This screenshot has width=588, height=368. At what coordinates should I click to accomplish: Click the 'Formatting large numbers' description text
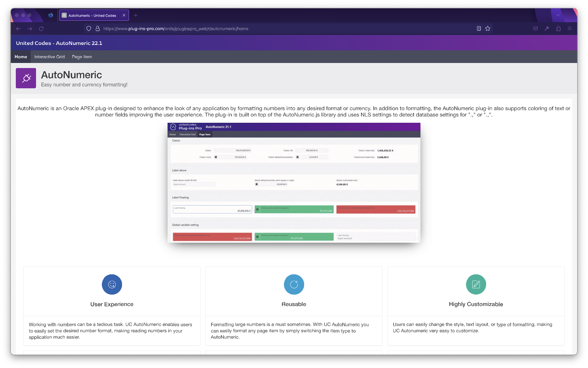pos(290,331)
